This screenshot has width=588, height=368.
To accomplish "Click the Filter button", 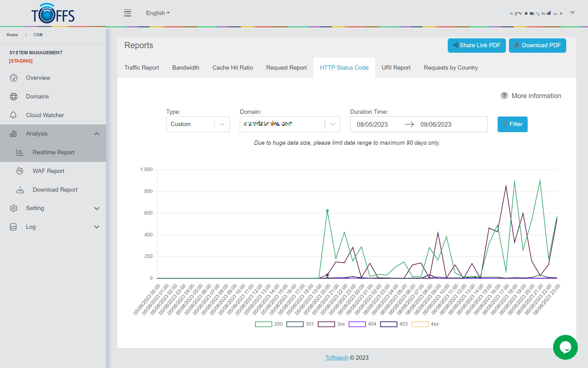I will (512, 124).
